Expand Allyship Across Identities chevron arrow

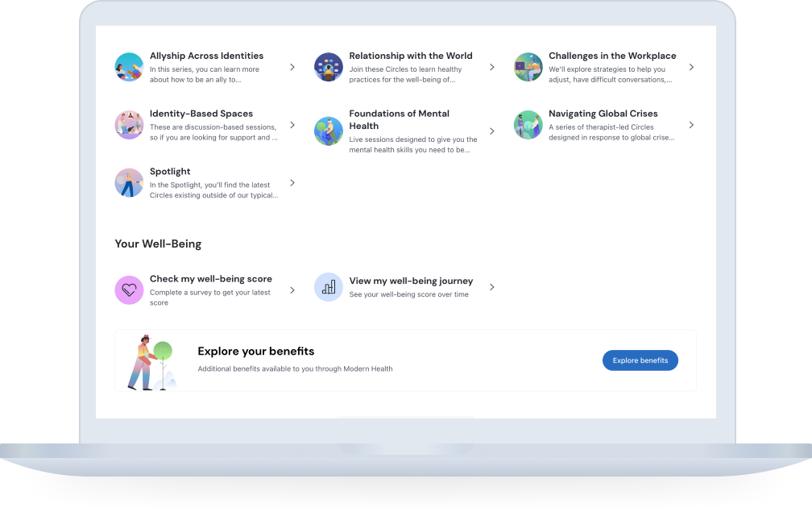292,68
